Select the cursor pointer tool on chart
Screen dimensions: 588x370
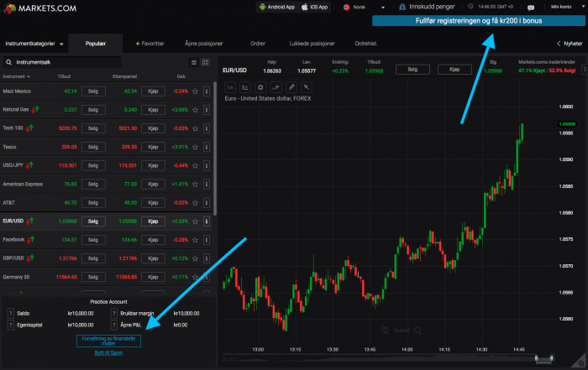[x=307, y=87]
